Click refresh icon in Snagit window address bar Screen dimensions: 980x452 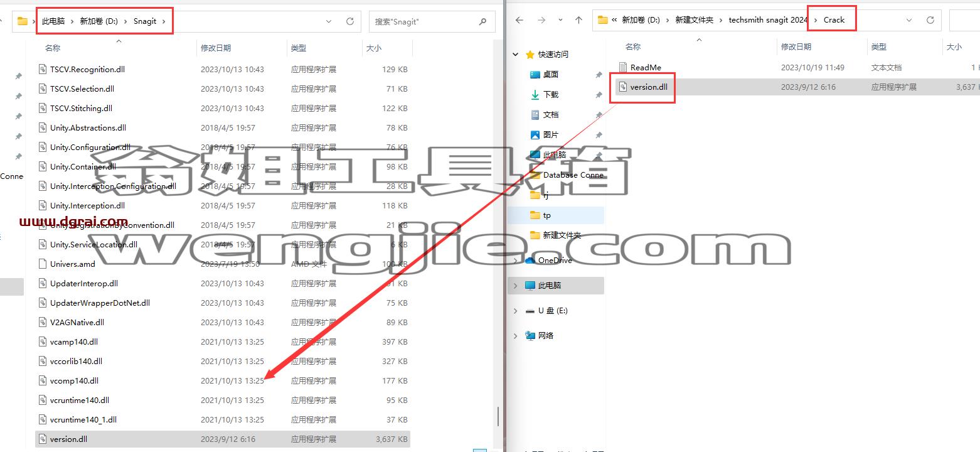[x=350, y=21]
